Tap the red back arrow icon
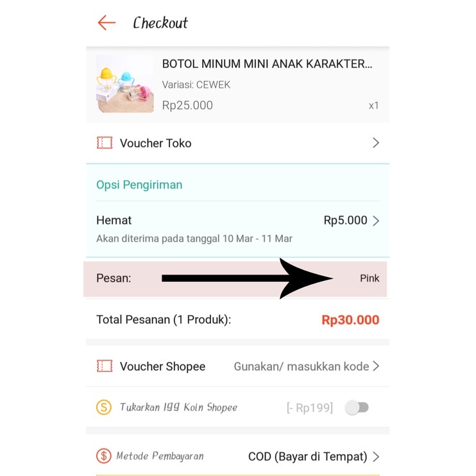 coord(106,22)
